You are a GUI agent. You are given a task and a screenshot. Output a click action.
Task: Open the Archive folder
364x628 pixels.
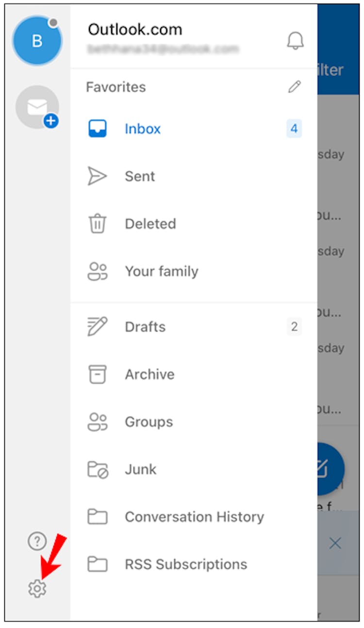click(194, 374)
